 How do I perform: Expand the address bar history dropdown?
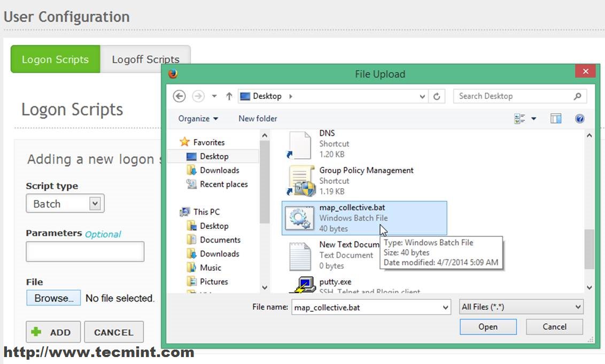(x=422, y=97)
